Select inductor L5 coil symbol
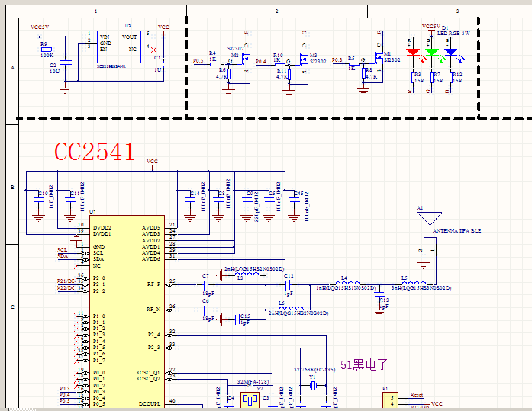The height and width of the screenshot is (411, 532). (x=414, y=283)
